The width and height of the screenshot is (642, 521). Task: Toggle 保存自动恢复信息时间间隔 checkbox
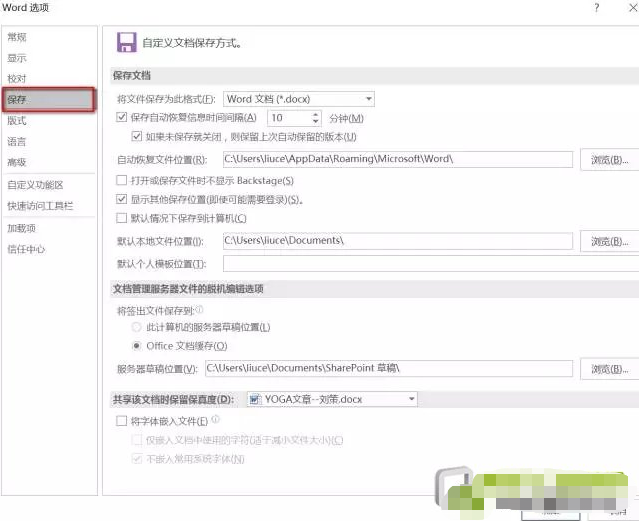(x=121, y=118)
